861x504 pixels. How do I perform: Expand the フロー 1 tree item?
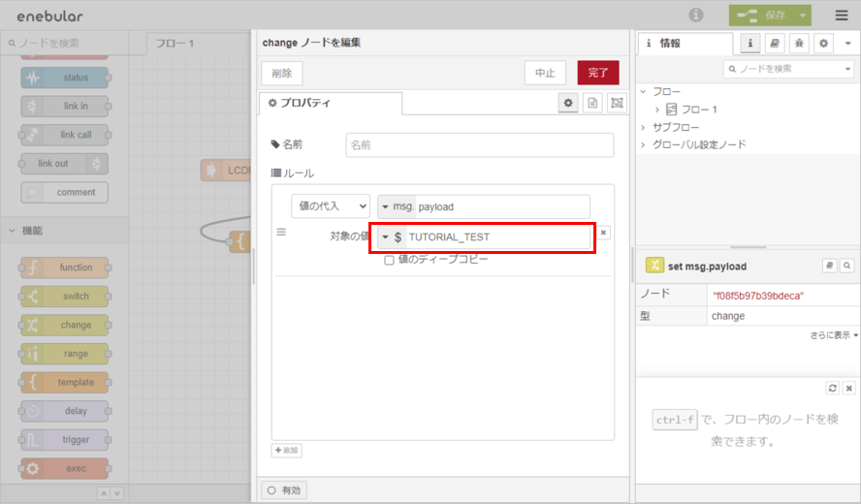(x=656, y=110)
